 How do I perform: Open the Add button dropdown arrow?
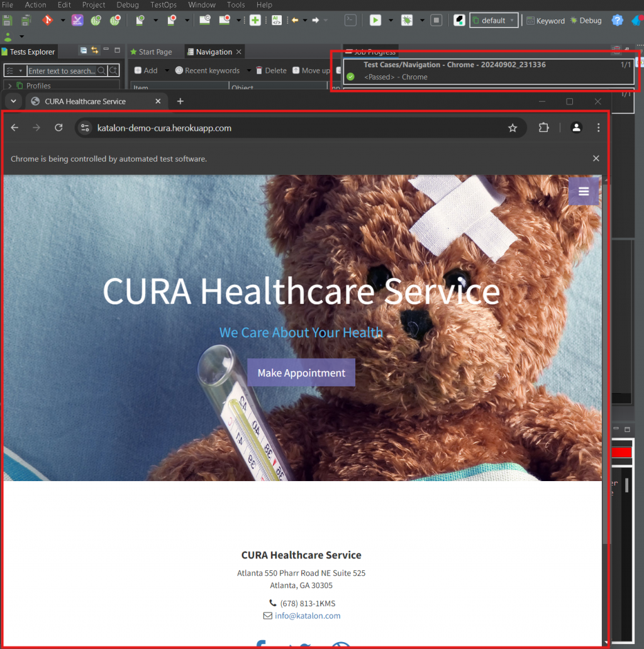pyautogui.click(x=167, y=71)
